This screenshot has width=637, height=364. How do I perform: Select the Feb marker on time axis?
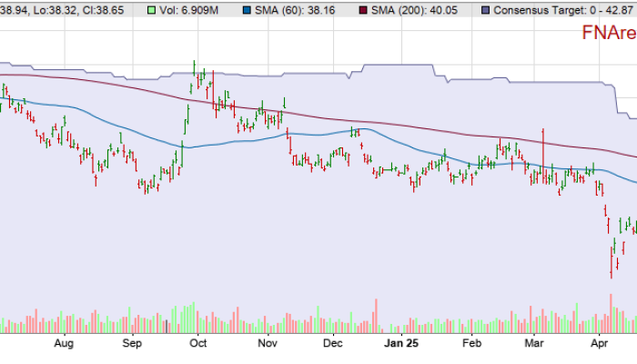pyautogui.click(x=471, y=344)
